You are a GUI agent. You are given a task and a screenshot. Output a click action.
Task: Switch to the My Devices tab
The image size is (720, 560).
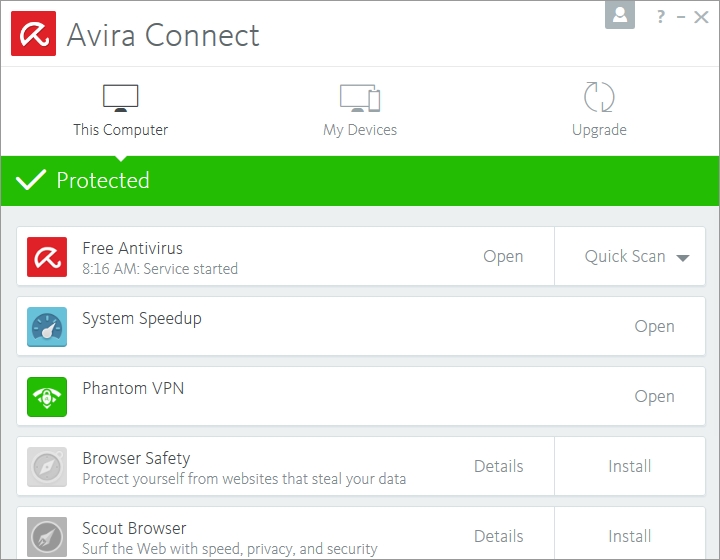click(360, 110)
